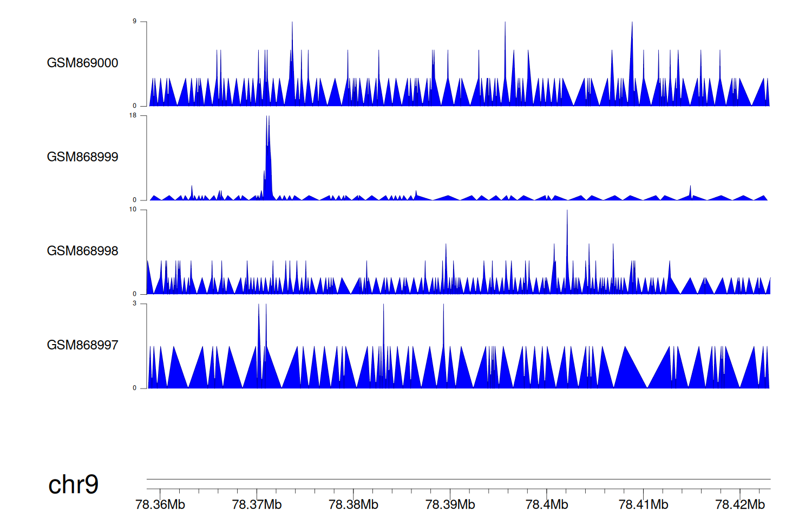The height and width of the screenshot is (531, 812).
Task: Click the y-axis maximum value 18
Action: click(x=133, y=115)
